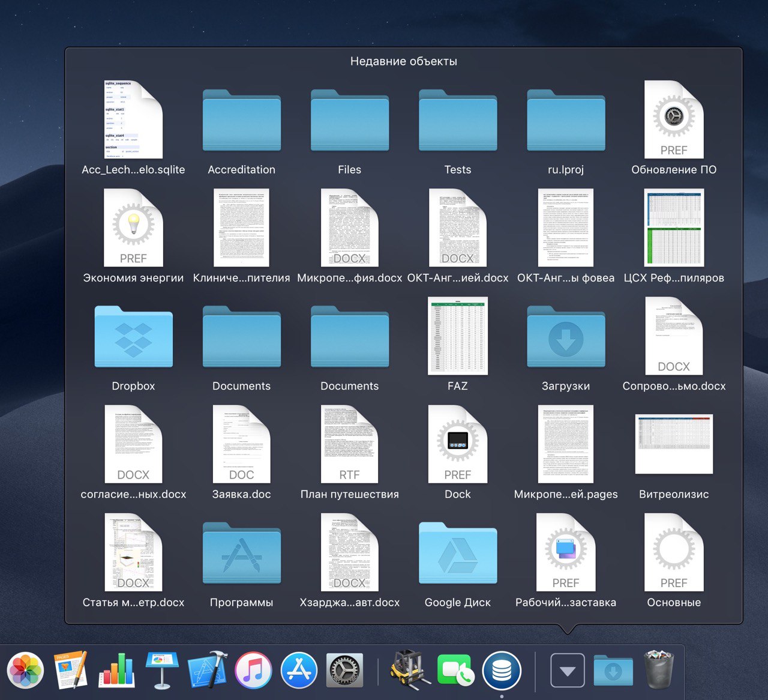Launch Xcode from the Dock
This screenshot has width=768, height=700.
tap(208, 669)
